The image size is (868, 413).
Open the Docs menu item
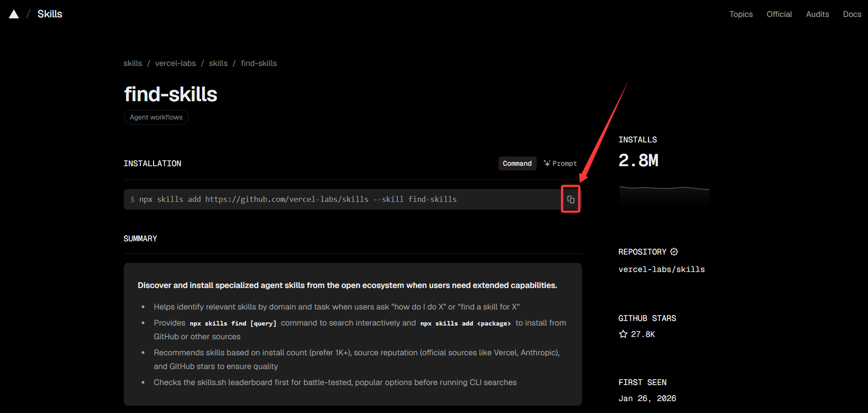(852, 14)
